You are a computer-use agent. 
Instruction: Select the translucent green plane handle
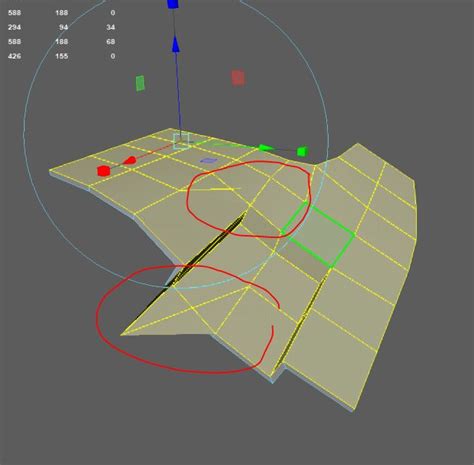pyautogui.click(x=140, y=83)
